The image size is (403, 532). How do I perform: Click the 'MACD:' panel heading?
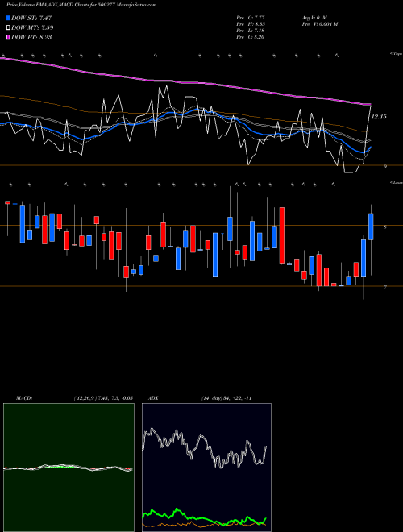(x=23, y=398)
